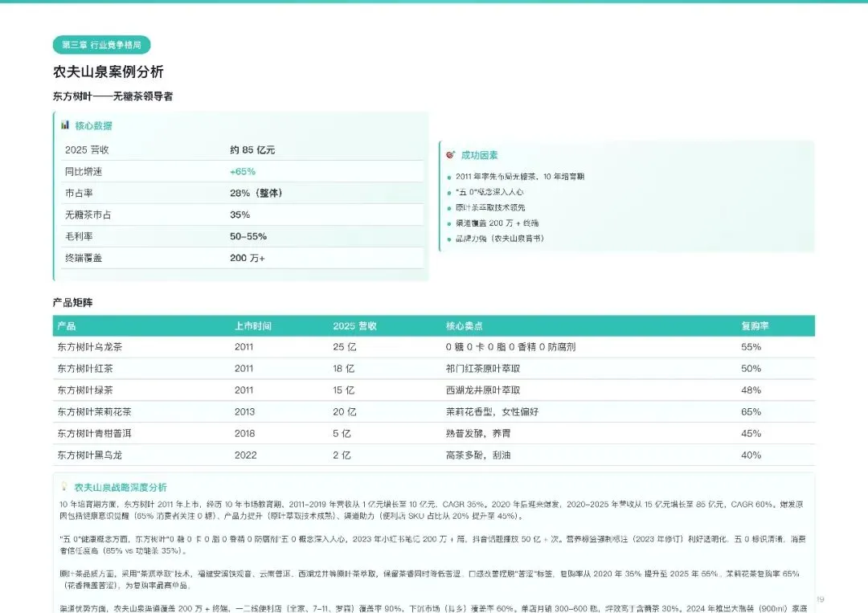
Task: Click the lightbulb icon beside 农夫山泉战略深度分析
Action: (x=64, y=486)
